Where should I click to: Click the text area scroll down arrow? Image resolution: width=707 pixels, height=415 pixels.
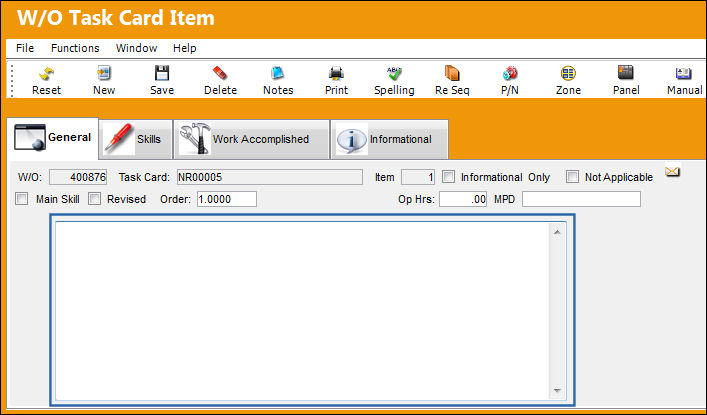pos(557,391)
